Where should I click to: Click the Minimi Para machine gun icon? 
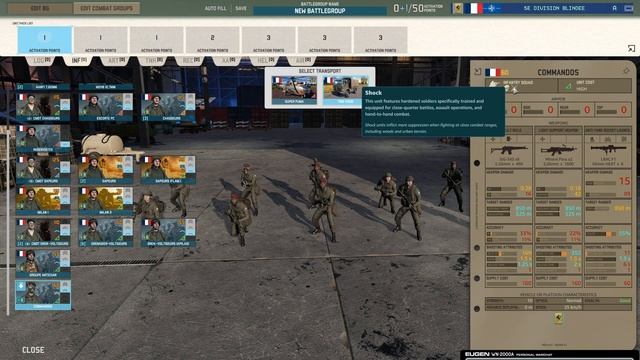(x=558, y=150)
